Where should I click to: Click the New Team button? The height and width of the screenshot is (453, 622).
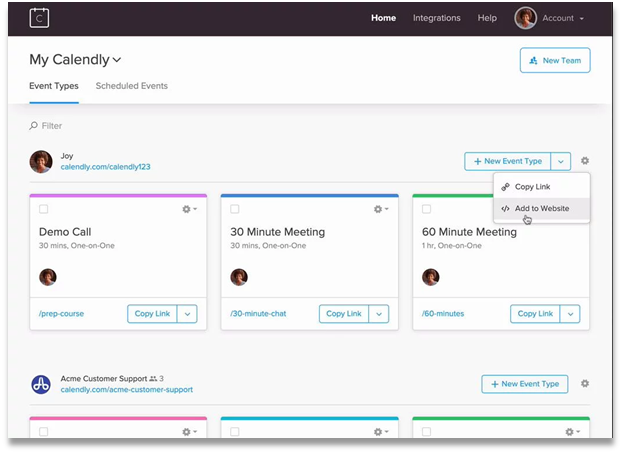(x=555, y=60)
